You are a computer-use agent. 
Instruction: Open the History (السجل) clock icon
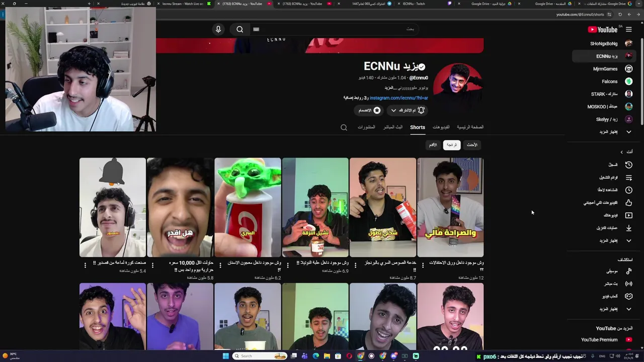point(628,165)
